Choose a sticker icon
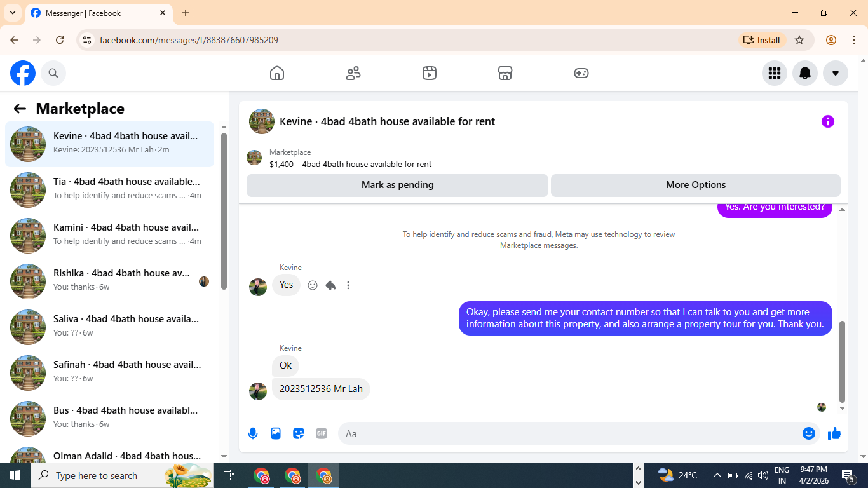 point(299,433)
